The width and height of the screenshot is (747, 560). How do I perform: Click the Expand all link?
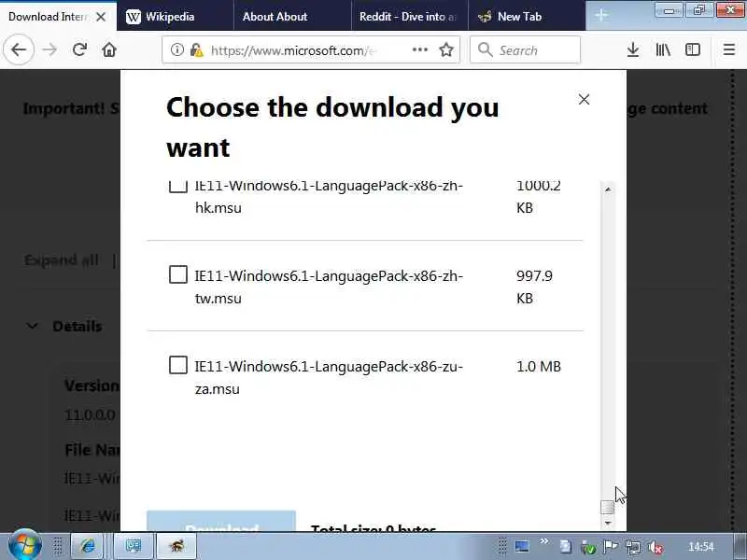coord(62,260)
